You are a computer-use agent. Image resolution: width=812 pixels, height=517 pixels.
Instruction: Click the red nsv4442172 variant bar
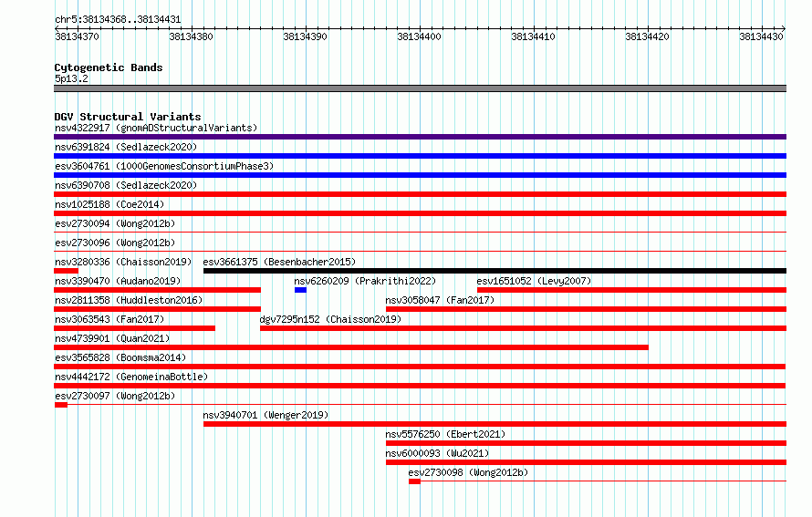pyautogui.click(x=420, y=386)
